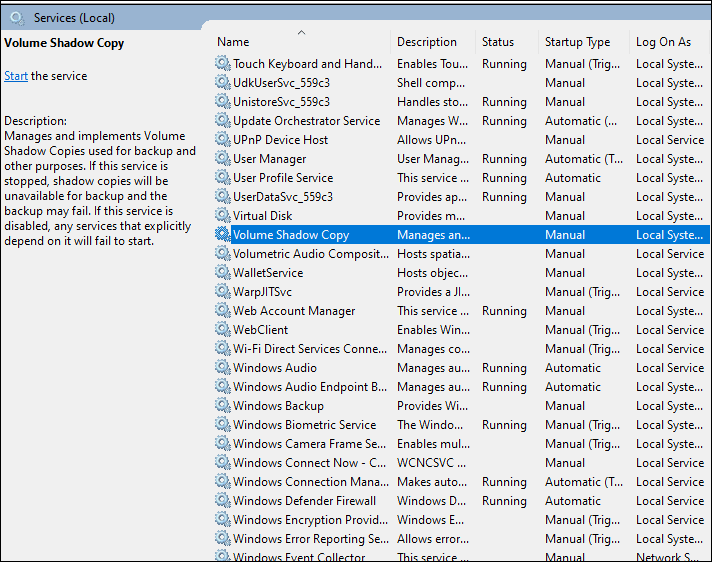Click gear icon next to WebClient
The width and height of the screenshot is (712, 562).
222,330
